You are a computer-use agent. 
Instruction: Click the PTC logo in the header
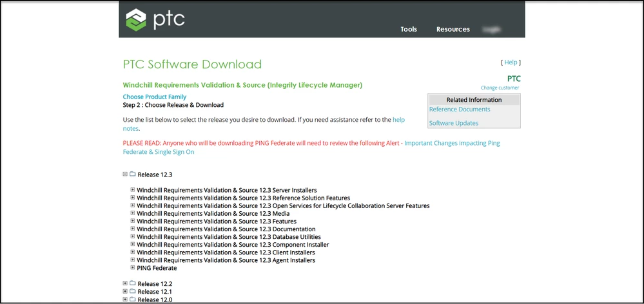click(x=155, y=19)
